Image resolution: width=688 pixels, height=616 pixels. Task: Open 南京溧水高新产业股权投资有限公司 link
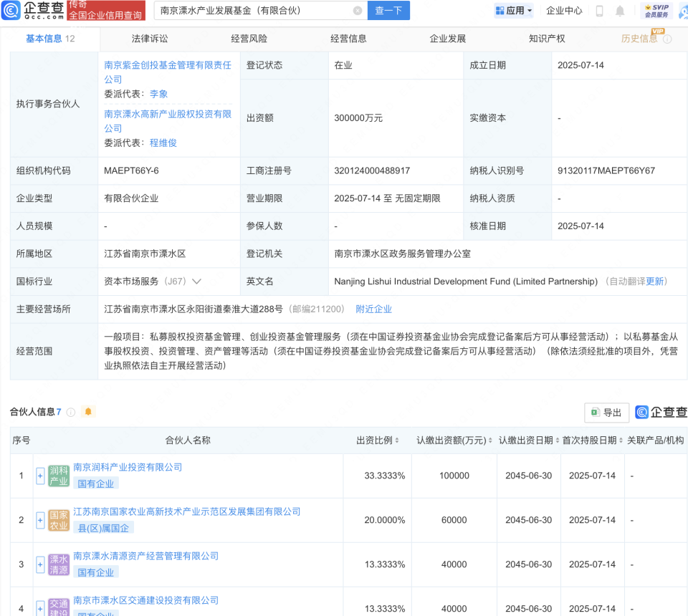pos(167,121)
